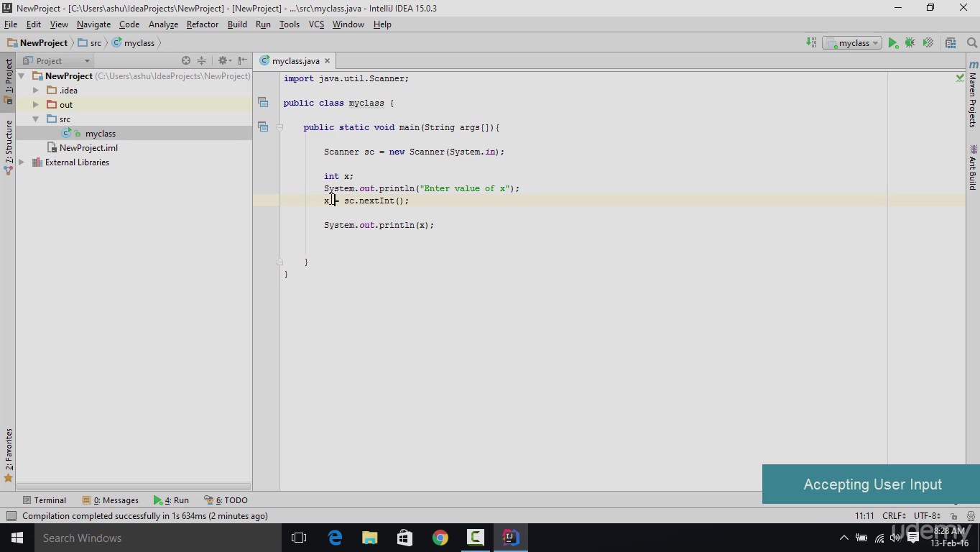Image resolution: width=980 pixels, height=552 pixels.
Task: Open IntelliJ IDEA from the taskbar
Action: [x=511, y=538]
